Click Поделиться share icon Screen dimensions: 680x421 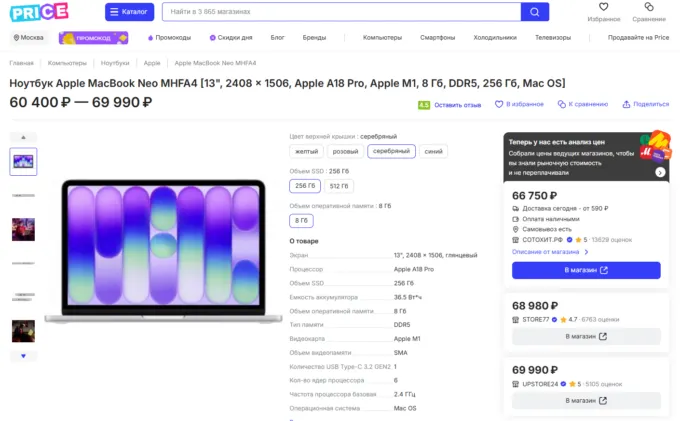tap(626, 104)
